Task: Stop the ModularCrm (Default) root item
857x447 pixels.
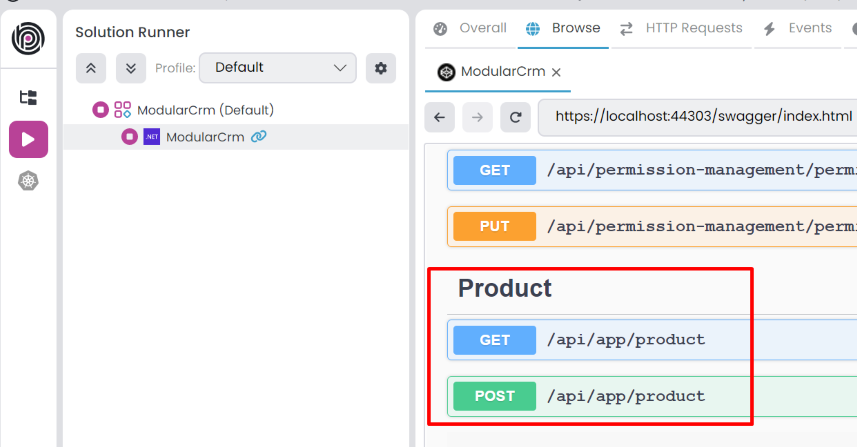Action: 100,110
